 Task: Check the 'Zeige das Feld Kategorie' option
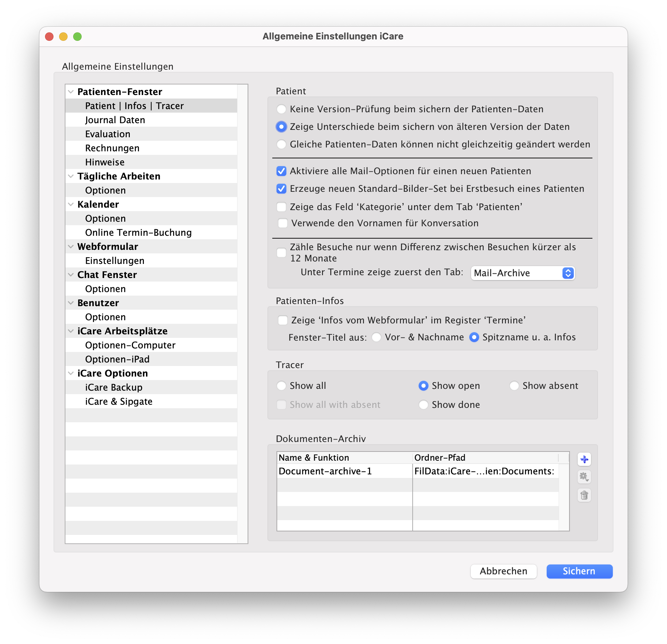click(281, 207)
